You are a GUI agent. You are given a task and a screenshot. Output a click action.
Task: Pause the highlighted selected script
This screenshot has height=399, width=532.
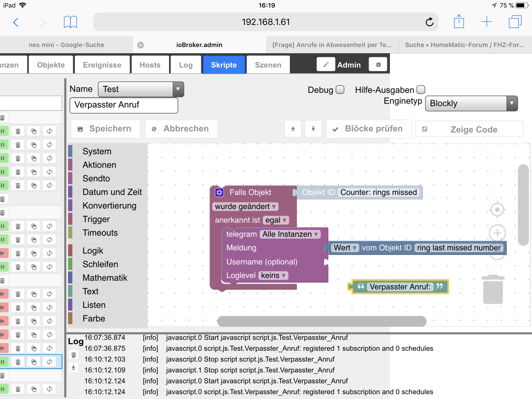4,362
